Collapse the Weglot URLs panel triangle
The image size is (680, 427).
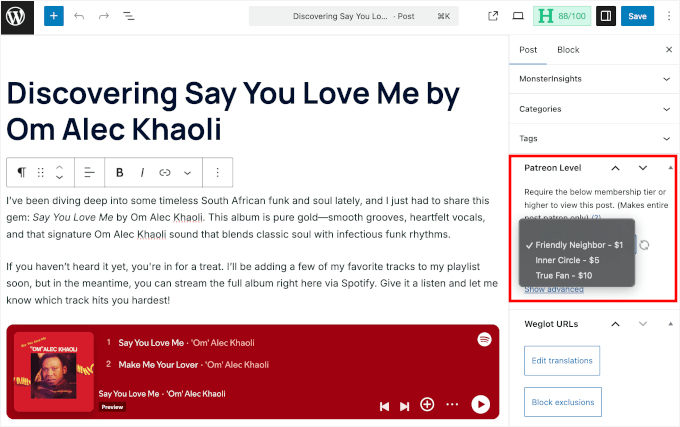pos(670,324)
